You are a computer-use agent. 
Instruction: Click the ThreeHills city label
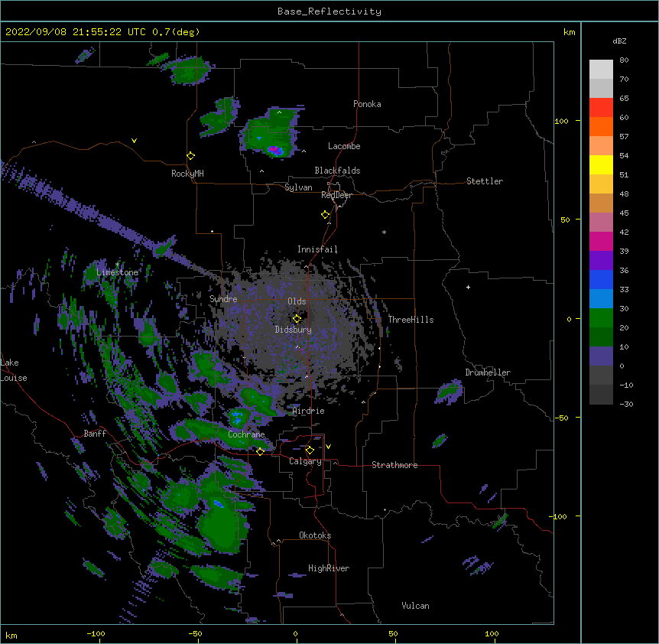[x=411, y=320]
